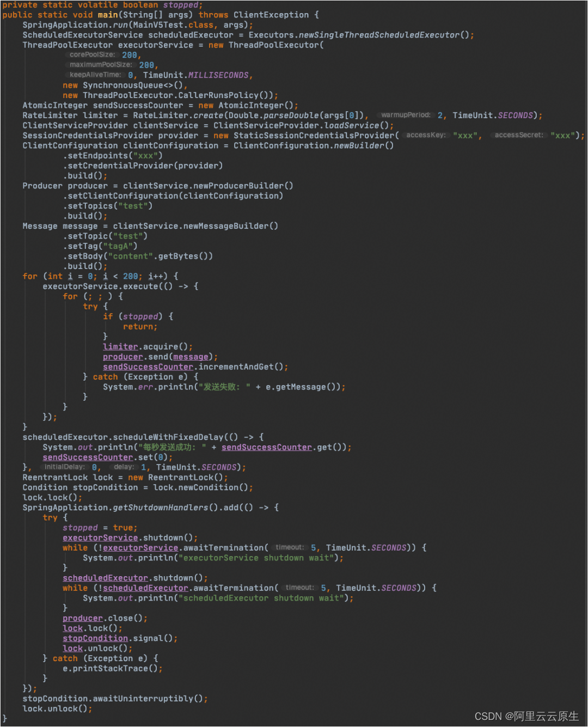
Task: Click the 'return;' statement
Action: click(140, 327)
